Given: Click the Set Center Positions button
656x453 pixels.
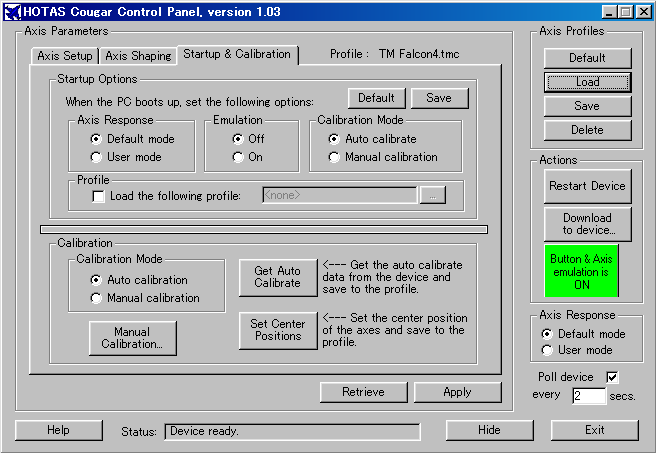Looking at the screenshot, I should (x=278, y=330).
